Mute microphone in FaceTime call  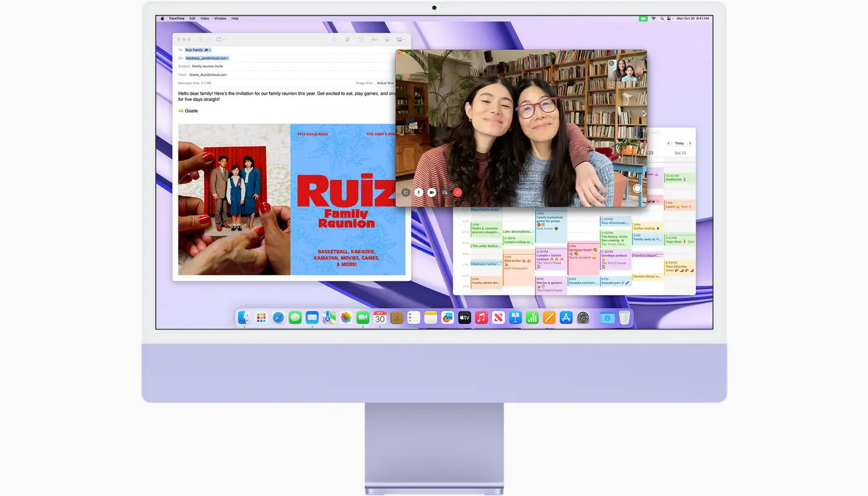point(418,192)
